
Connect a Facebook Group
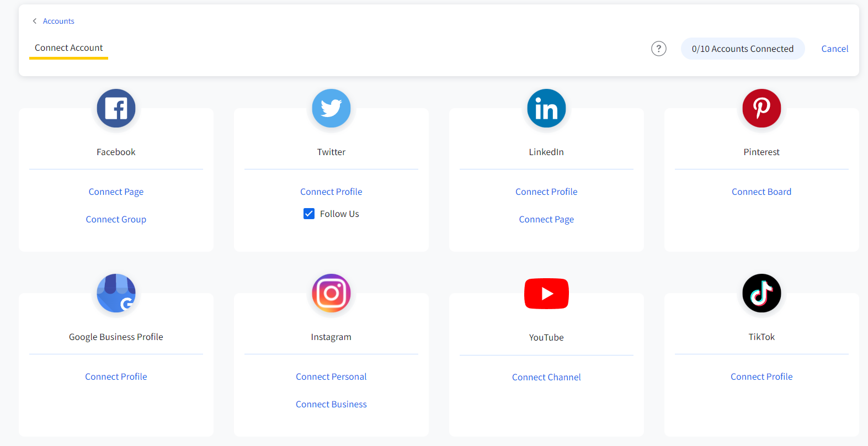[116, 219]
